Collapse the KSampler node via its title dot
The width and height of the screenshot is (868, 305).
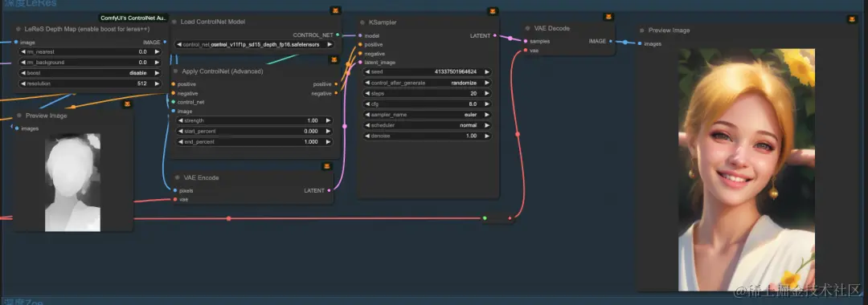click(362, 22)
